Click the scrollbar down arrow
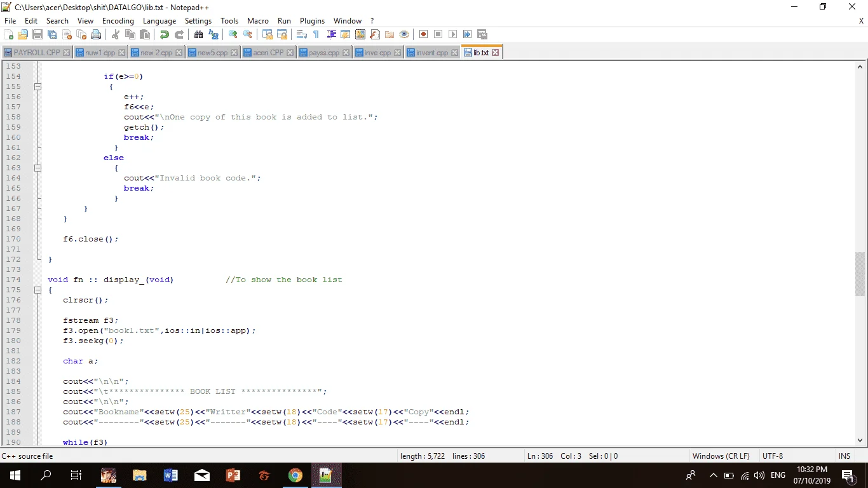 point(860,440)
